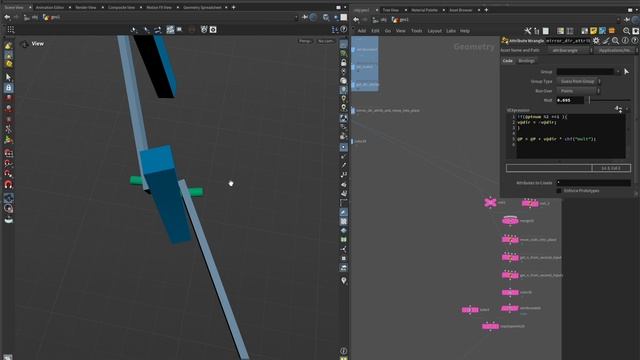
Task: Switch to the Material Palette tab
Action: click(424, 10)
